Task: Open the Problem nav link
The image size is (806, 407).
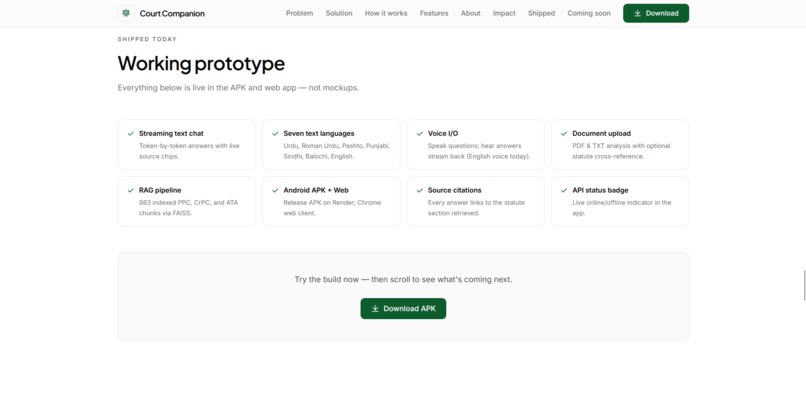Action: (299, 13)
